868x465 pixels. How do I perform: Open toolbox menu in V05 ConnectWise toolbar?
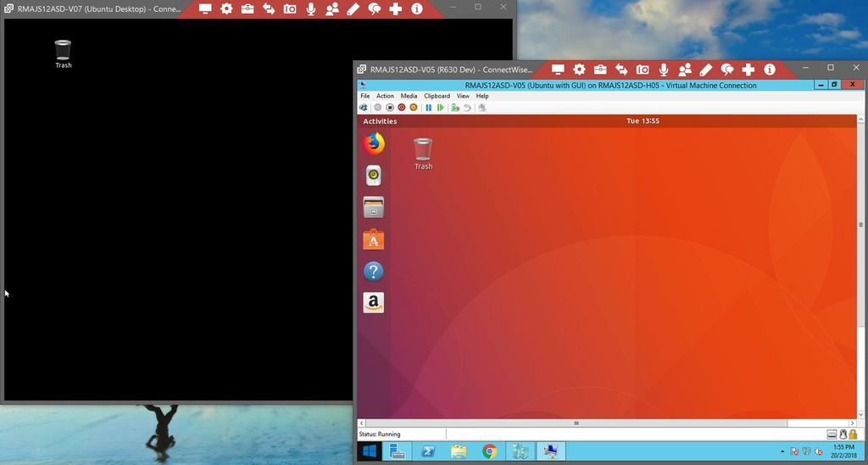pos(600,70)
